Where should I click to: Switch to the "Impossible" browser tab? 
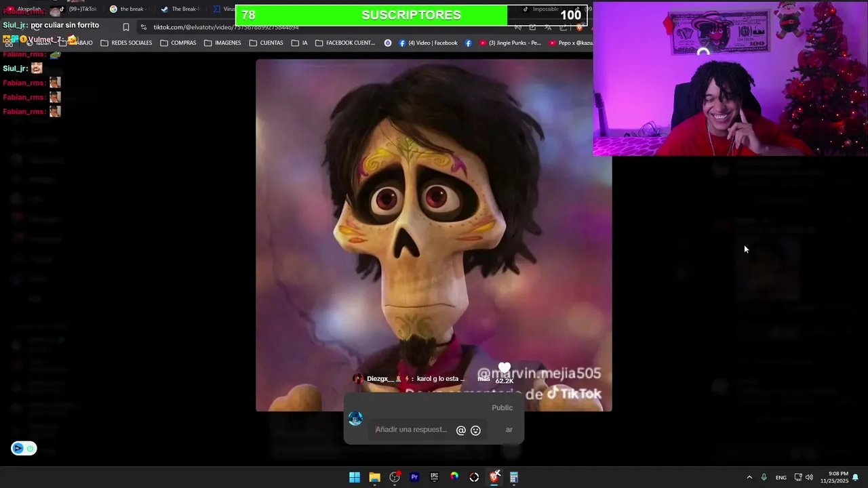[541, 9]
